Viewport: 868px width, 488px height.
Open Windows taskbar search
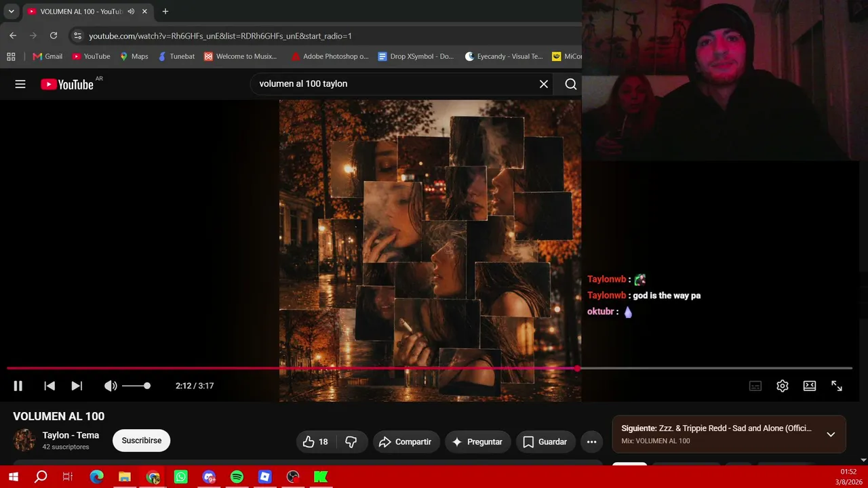coord(41,477)
